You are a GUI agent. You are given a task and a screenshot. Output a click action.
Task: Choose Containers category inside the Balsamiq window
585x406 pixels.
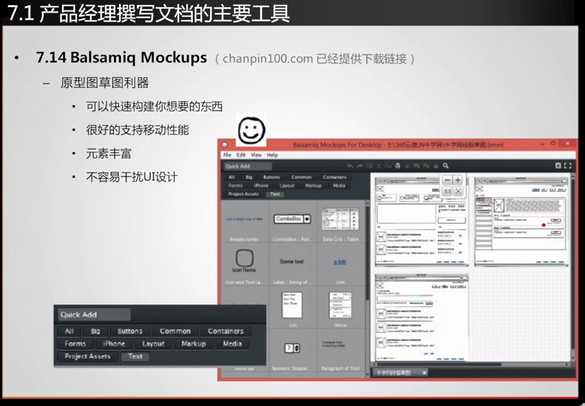(335, 177)
